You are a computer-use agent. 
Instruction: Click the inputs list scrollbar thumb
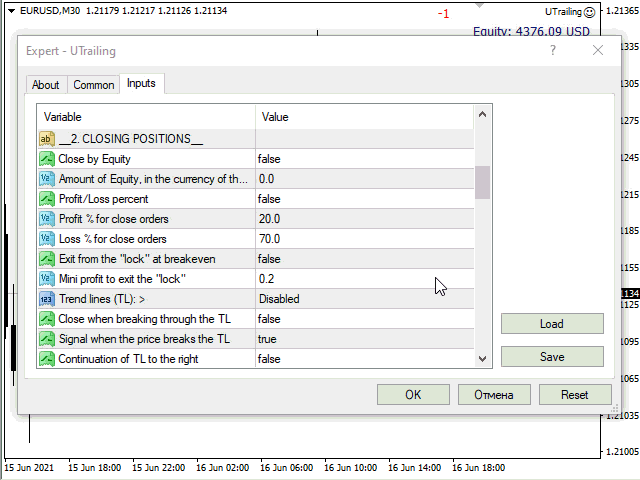[483, 183]
